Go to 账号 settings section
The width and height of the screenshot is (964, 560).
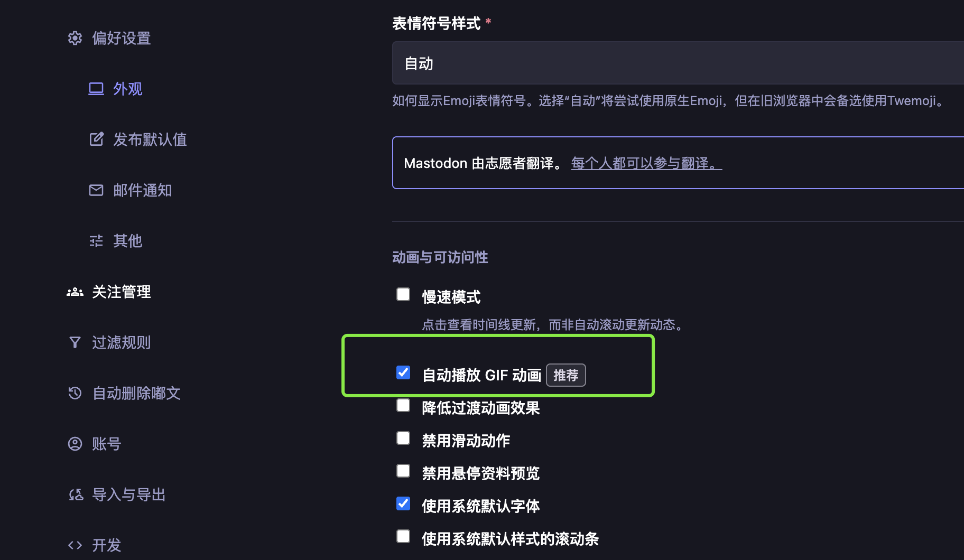pos(106,444)
